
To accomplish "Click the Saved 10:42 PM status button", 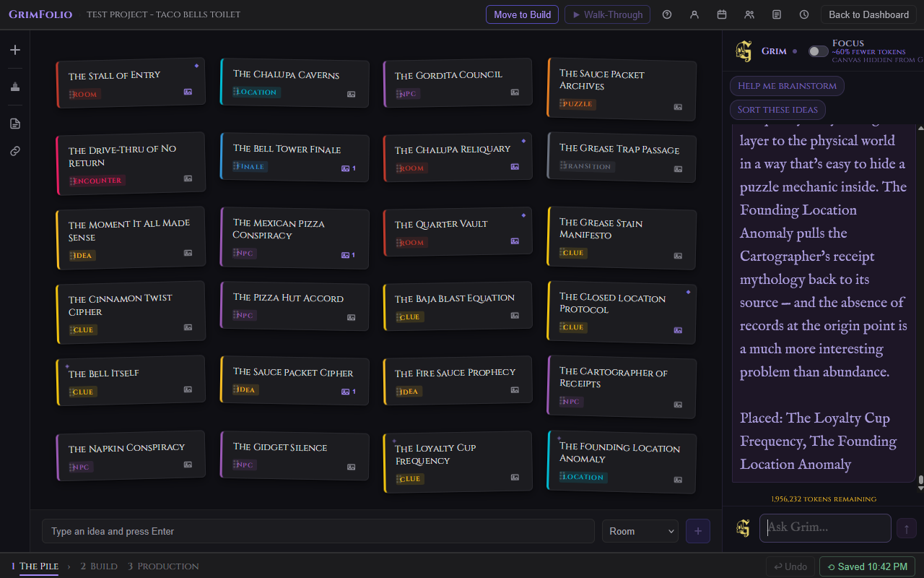I will 868,566.
